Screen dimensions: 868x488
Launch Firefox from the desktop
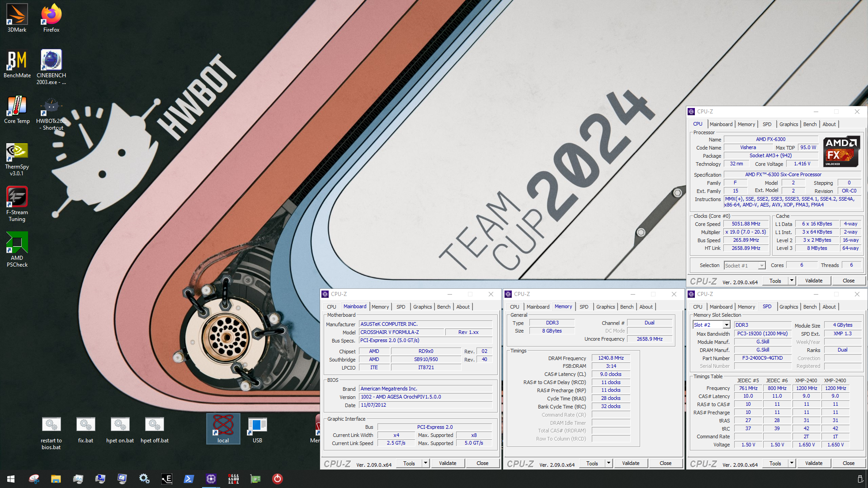pyautogui.click(x=51, y=18)
